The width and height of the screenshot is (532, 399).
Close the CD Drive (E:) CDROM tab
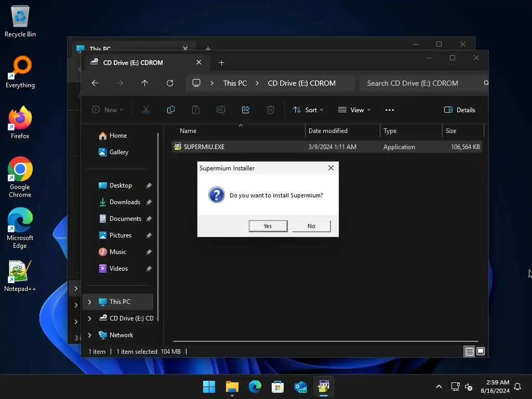pyautogui.click(x=199, y=62)
